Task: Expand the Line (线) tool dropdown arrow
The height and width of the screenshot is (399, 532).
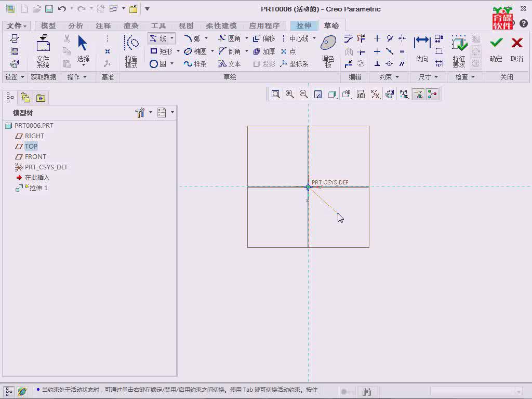Action: coord(172,38)
